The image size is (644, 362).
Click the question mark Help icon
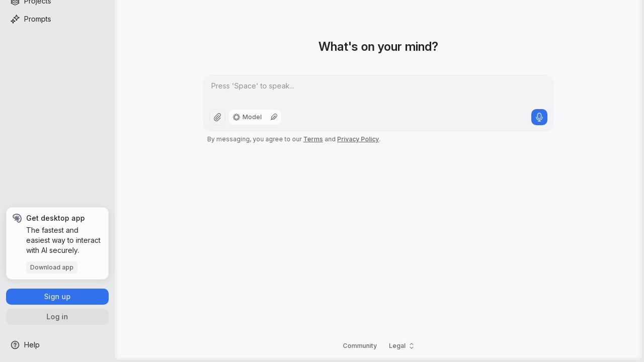coord(15,345)
